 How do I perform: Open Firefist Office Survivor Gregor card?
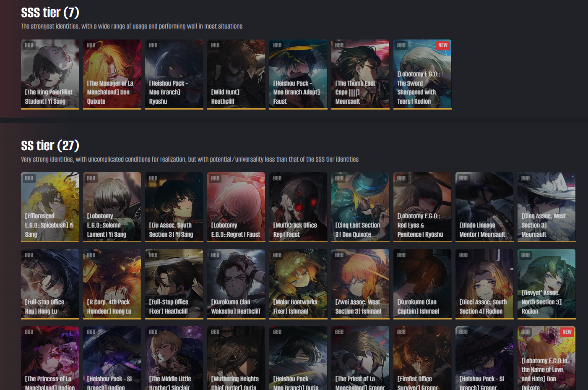coord(422,358)
